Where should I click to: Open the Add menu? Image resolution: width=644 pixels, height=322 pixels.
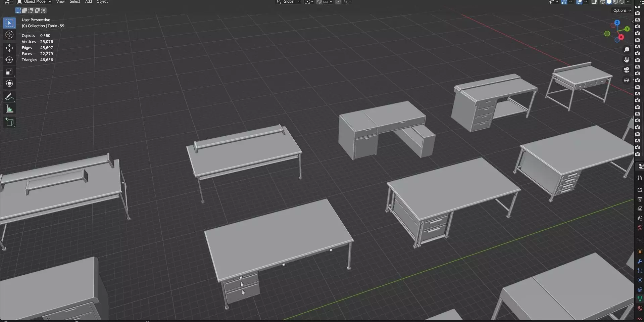coord(88,2)
